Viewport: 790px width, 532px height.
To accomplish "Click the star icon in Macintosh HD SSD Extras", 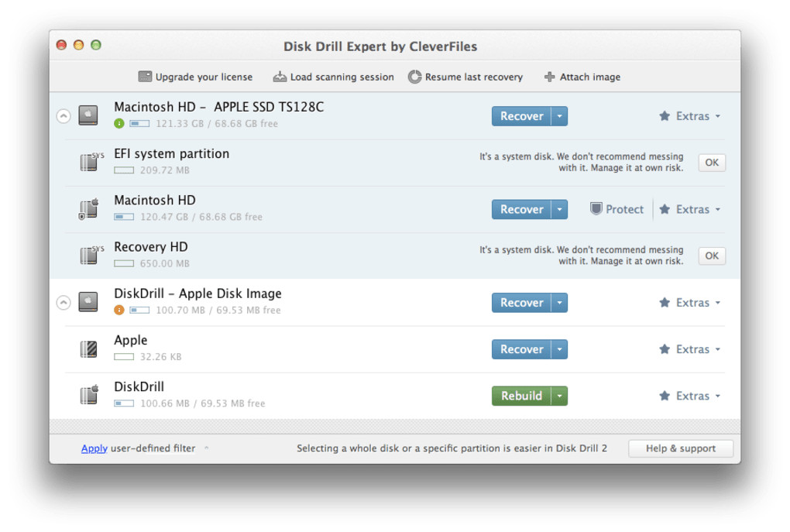I will 665,116.
